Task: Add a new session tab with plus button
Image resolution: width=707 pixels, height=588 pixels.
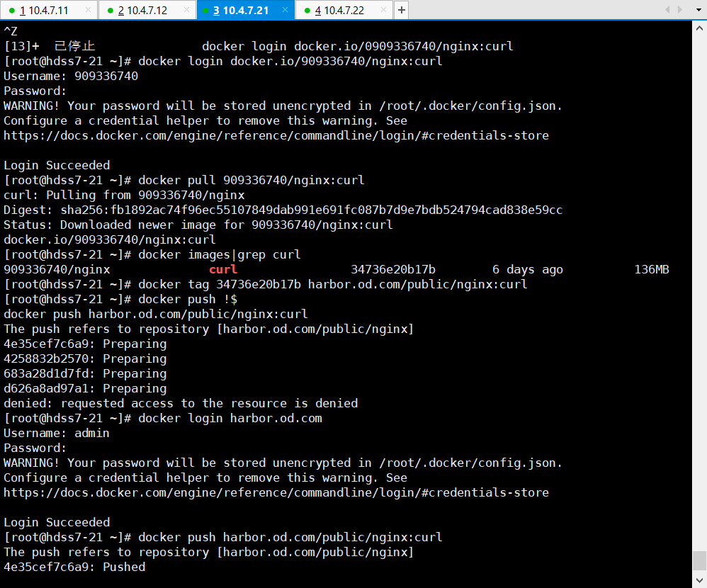Action: click(401, 10)
